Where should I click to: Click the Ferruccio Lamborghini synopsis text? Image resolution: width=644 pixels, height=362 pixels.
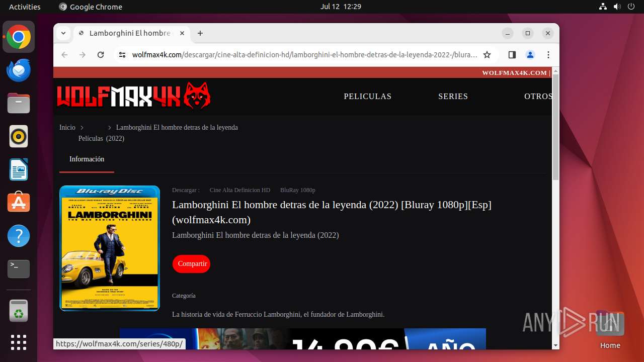pos(278,314)
